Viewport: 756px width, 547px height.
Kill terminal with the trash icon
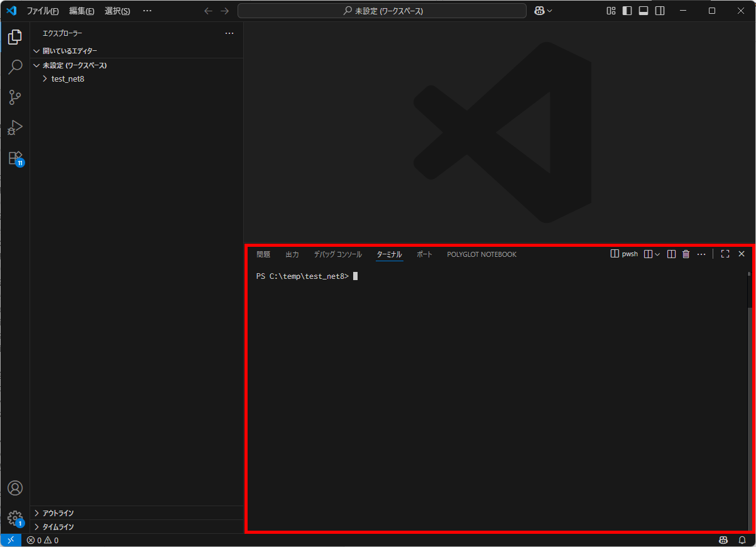(x=686, y=254)
